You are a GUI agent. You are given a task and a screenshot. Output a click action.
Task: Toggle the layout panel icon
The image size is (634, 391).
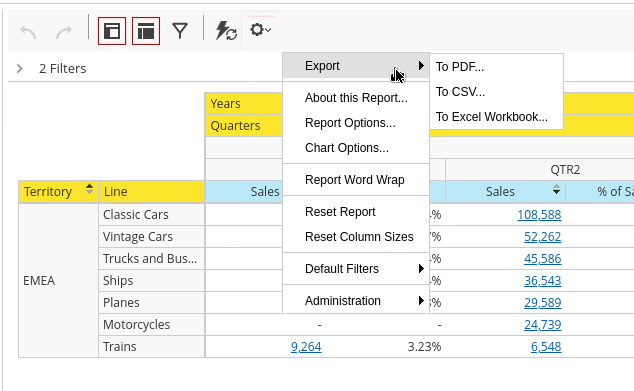pos(112,31)
